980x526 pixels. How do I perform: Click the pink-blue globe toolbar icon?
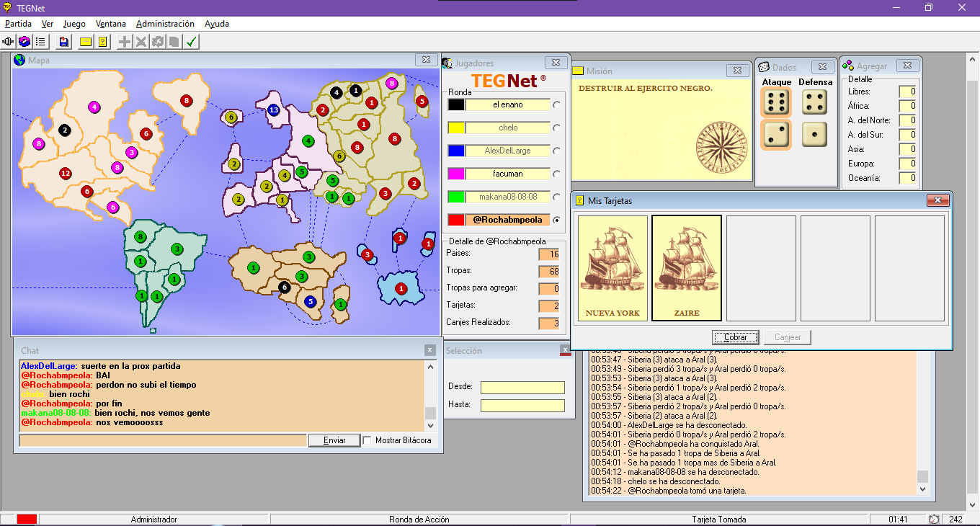24,42
